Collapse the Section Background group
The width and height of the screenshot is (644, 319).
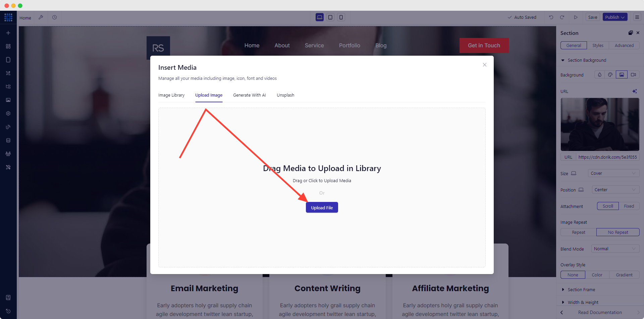coord(584,60)
